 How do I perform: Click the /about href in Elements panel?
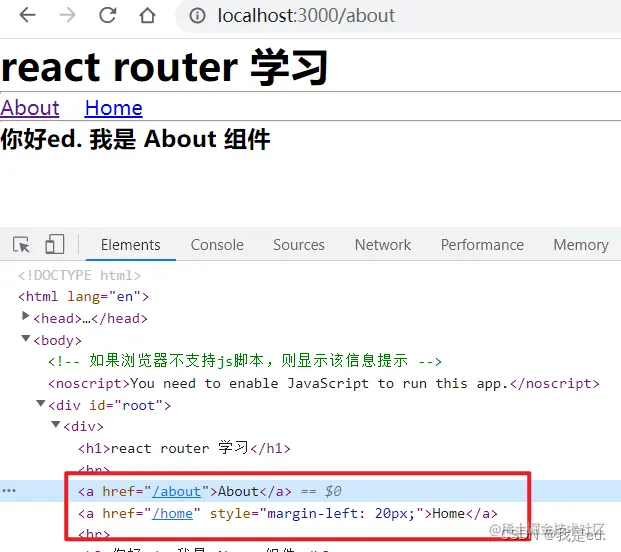[x=177, y=491]
